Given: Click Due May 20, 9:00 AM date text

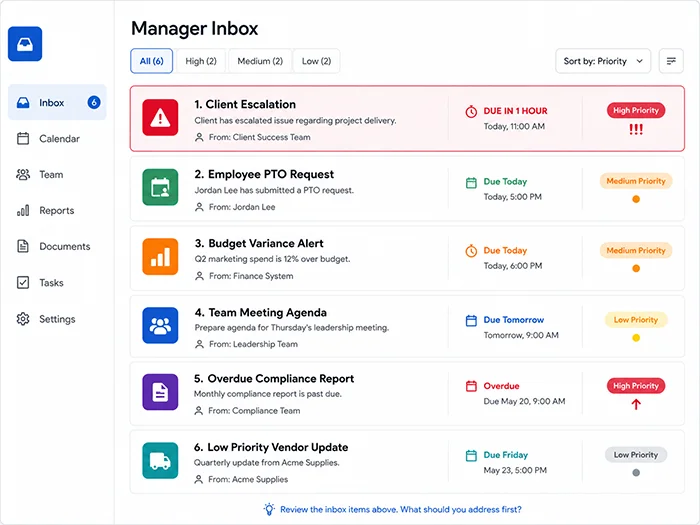Looking at the screenshot, I should [524, 401].
